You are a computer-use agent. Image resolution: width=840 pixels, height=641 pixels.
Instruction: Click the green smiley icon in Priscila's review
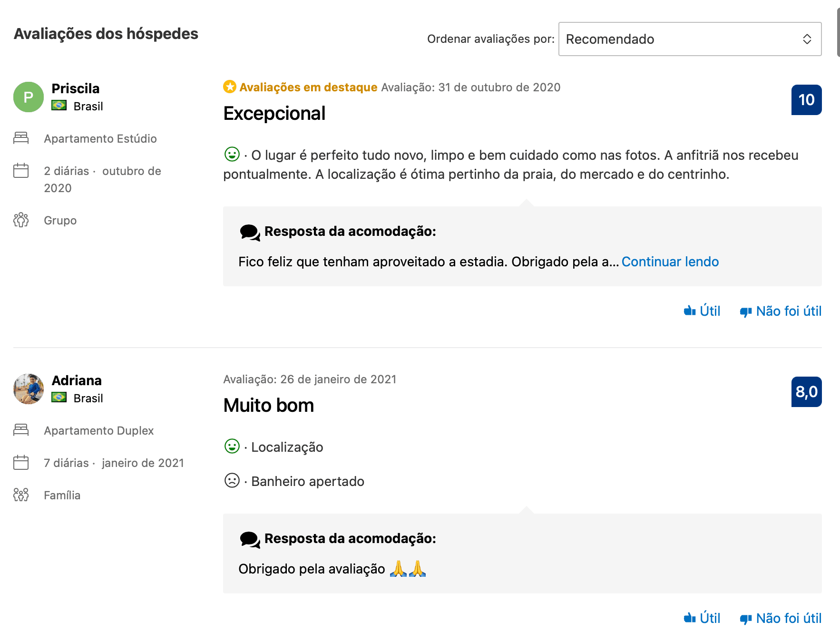coord(232,154)
